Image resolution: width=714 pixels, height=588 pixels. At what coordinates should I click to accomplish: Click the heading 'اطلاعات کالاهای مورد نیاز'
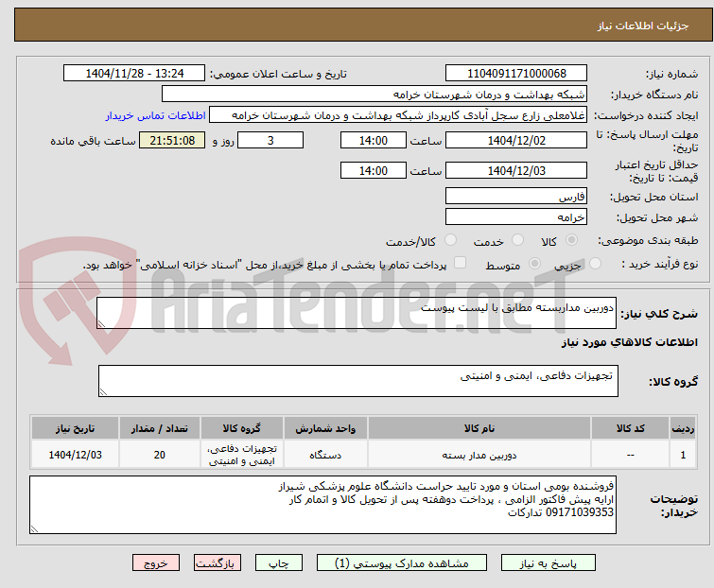629,342
